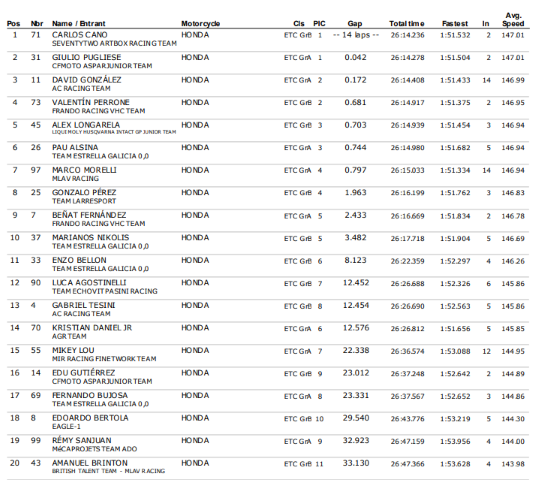Image resolution: width=533 pixels, height=480 pixels.
Task: Click the ALEX LONGARELA name
Action: (86, 125)
